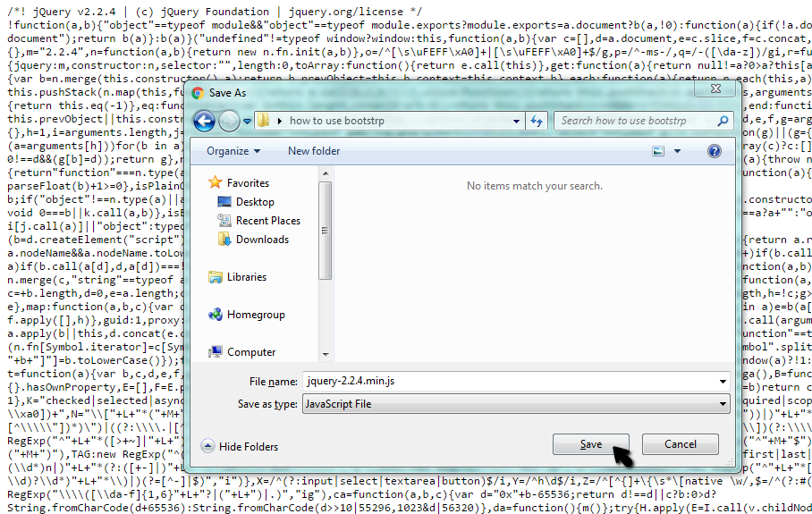
Task: Click the Forward navigation arrow
Action: 229,121
